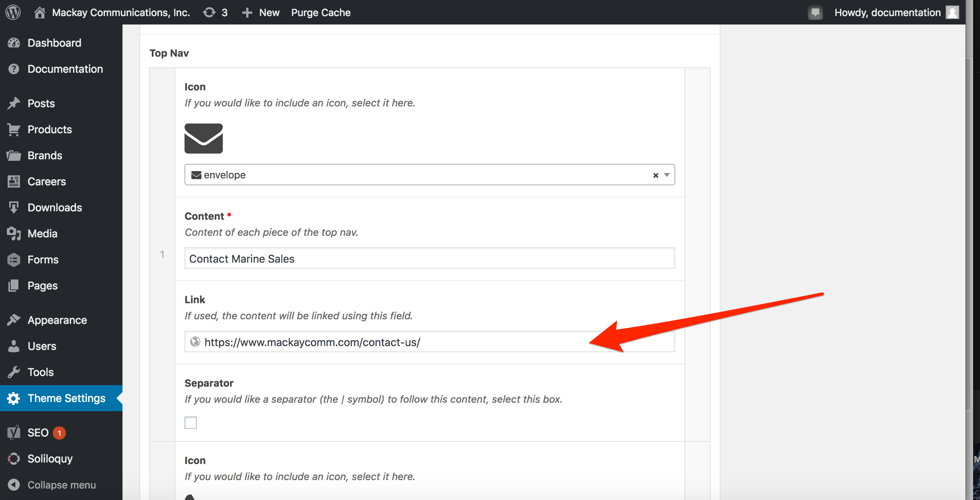980x500 pixels.
Task: Click the Appearance paintbrush icon
Action: click(x=14, y=320)
